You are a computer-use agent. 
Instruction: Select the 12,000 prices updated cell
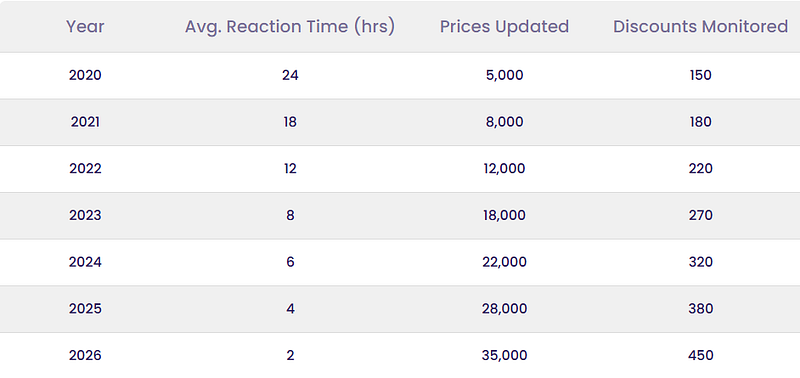[504, 168]
